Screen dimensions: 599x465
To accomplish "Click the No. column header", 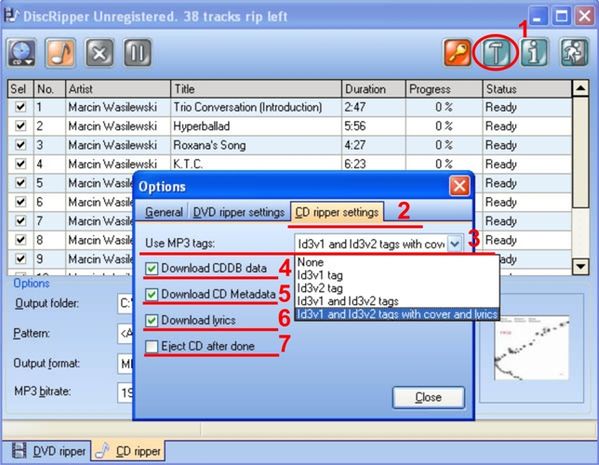I will pos(50,89).
